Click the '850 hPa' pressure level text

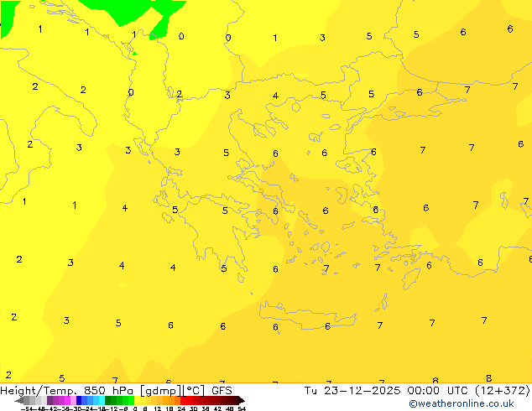pos(109,391)
